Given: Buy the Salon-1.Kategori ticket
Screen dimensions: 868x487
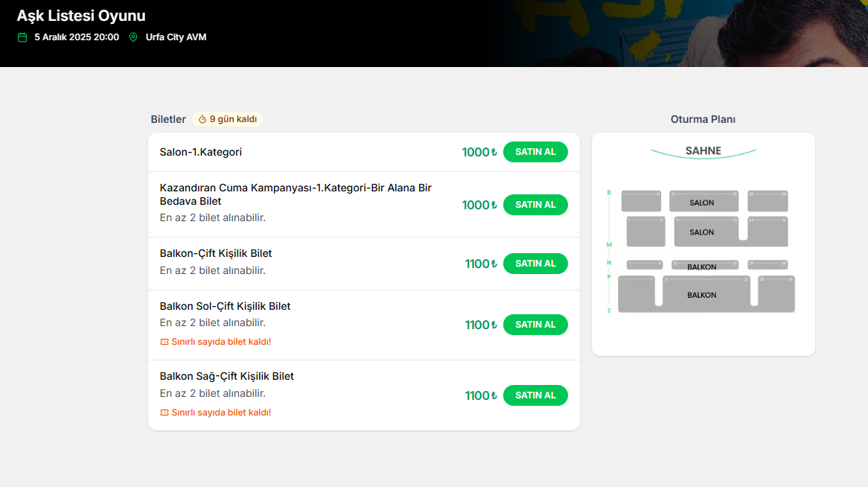Looking at the screenshot, I should coord(534,152).
